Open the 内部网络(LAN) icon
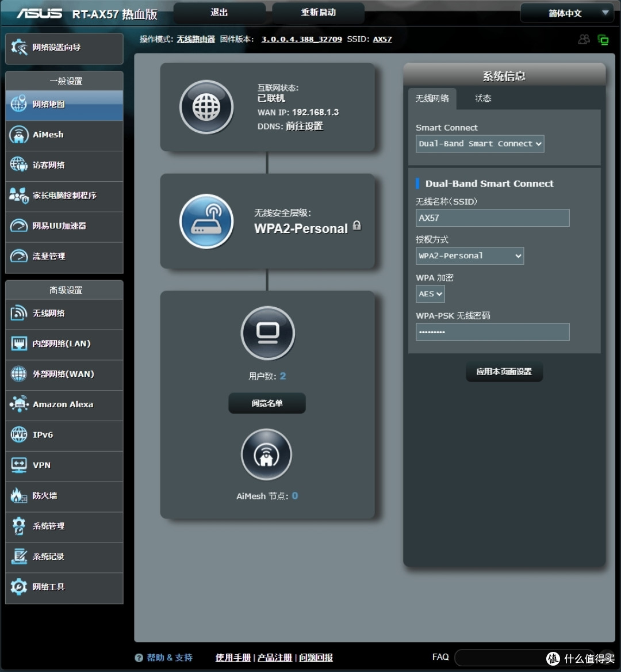Viewport: 621px width, 672px height. click(18, 343)
